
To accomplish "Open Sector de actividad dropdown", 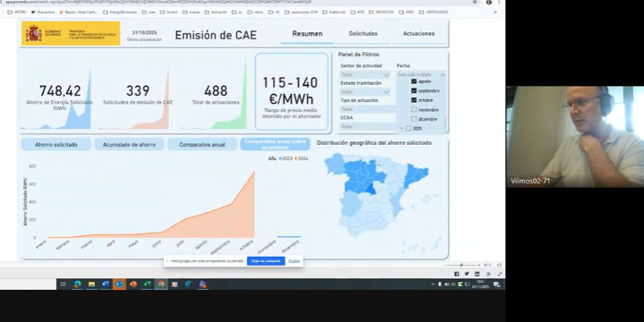I will click(365, 75).
